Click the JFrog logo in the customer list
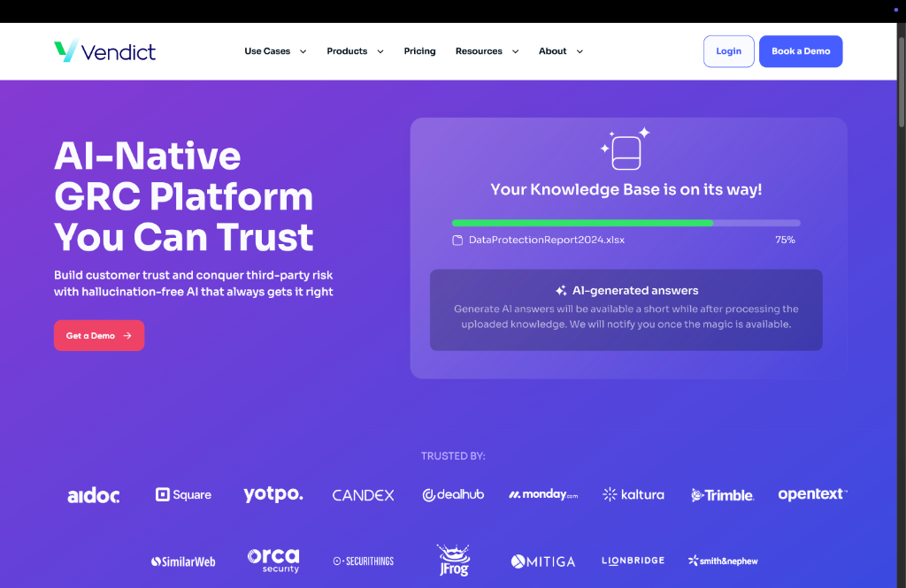 [453, 560]
